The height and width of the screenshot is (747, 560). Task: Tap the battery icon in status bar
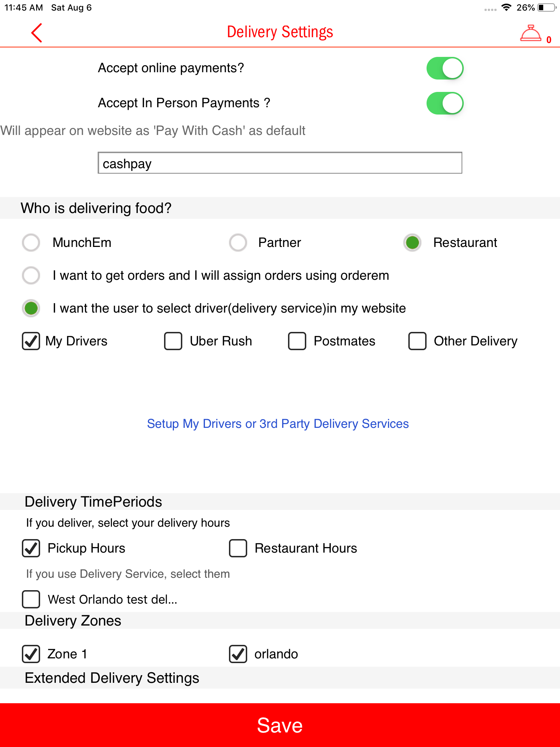click(546, 8)
